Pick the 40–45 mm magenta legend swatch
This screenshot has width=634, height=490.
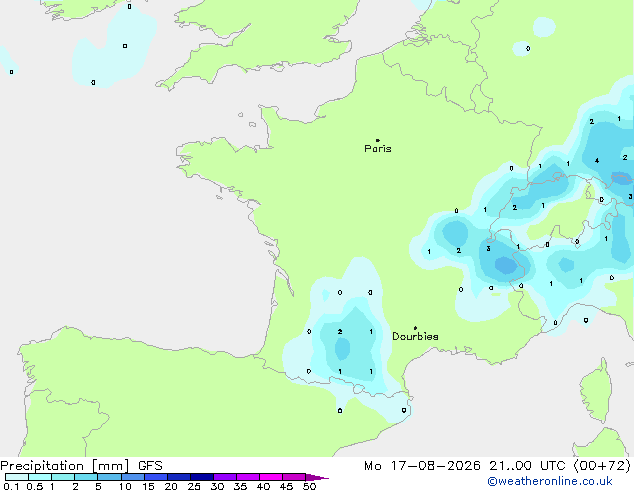click(x=271, y=477)
